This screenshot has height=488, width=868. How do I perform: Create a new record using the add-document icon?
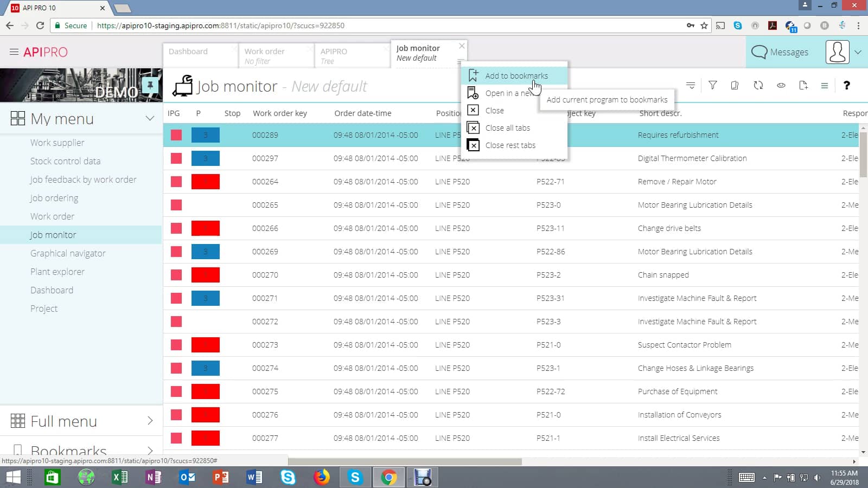click(803, 85)
